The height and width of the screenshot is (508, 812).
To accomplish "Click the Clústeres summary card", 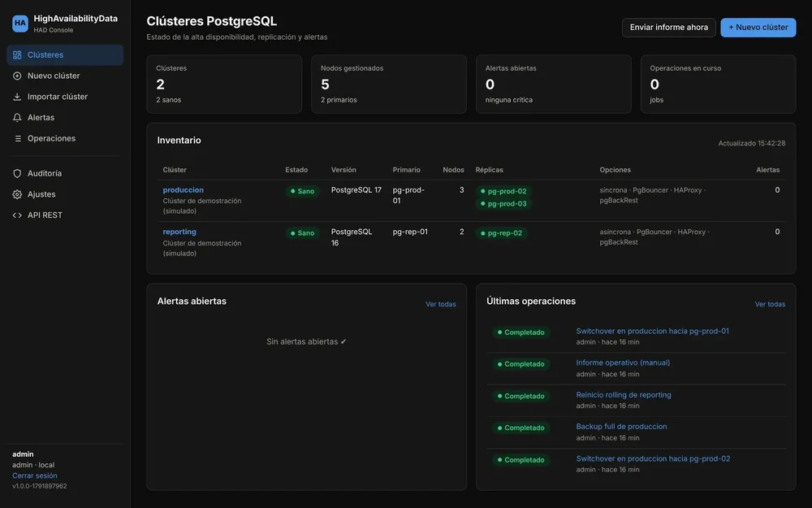I will 224,84.
